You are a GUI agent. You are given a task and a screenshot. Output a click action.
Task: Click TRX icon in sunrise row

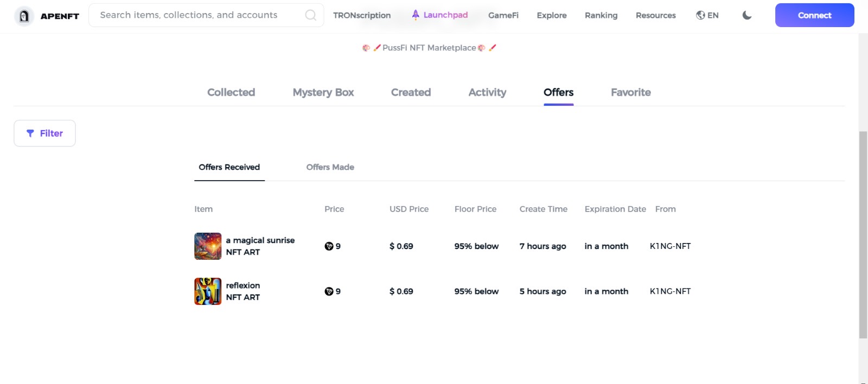coord(329,246)
